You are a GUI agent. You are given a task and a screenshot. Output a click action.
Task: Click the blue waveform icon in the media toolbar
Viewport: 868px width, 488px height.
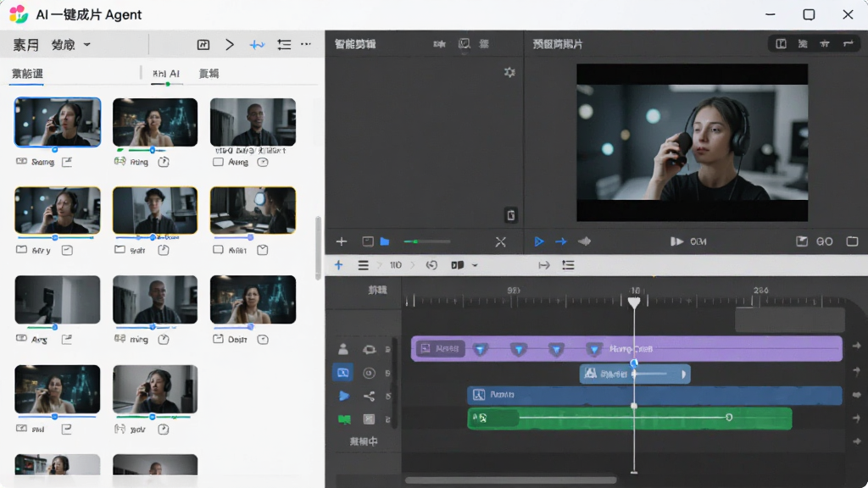pos(257,45)
